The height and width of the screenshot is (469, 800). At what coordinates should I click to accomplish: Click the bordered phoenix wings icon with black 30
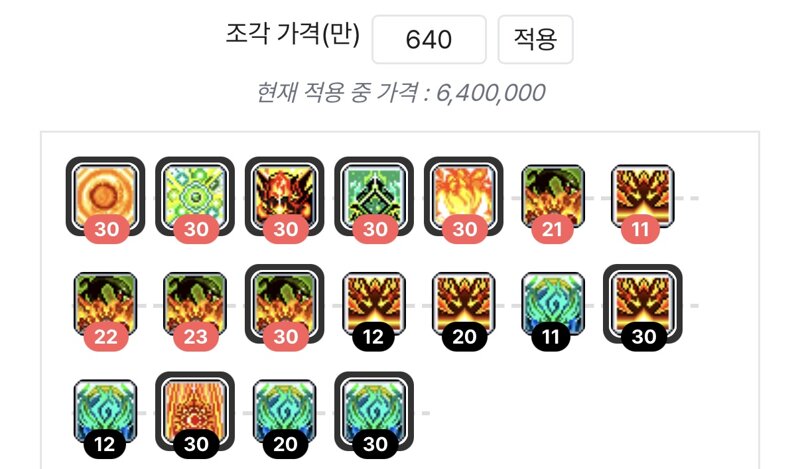643,304
